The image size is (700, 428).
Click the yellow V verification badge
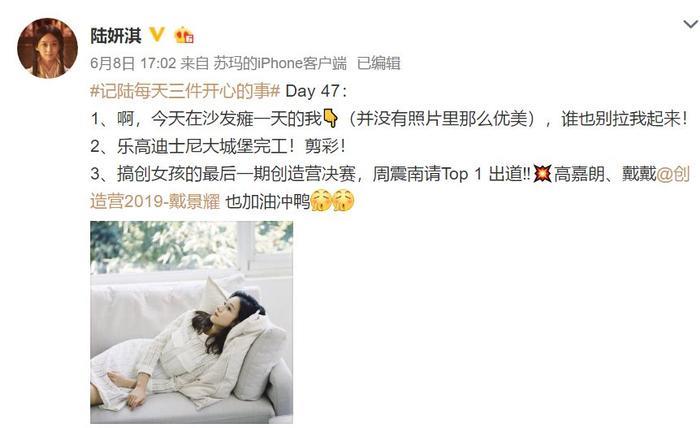click(157, 34)
